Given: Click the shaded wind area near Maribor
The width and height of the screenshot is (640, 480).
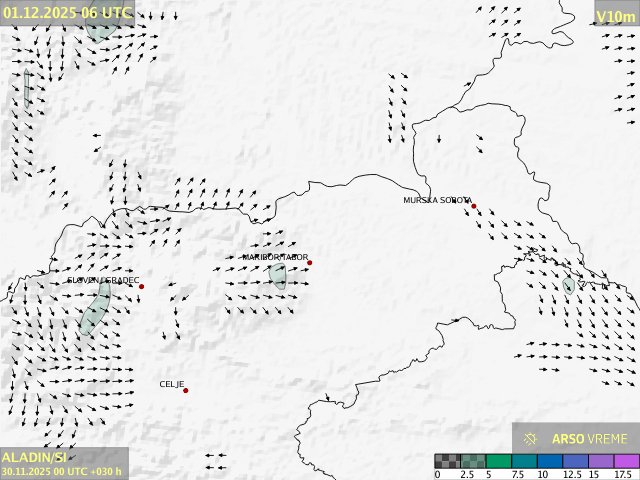Looking at the screenshot, I should tap(278, 275).
